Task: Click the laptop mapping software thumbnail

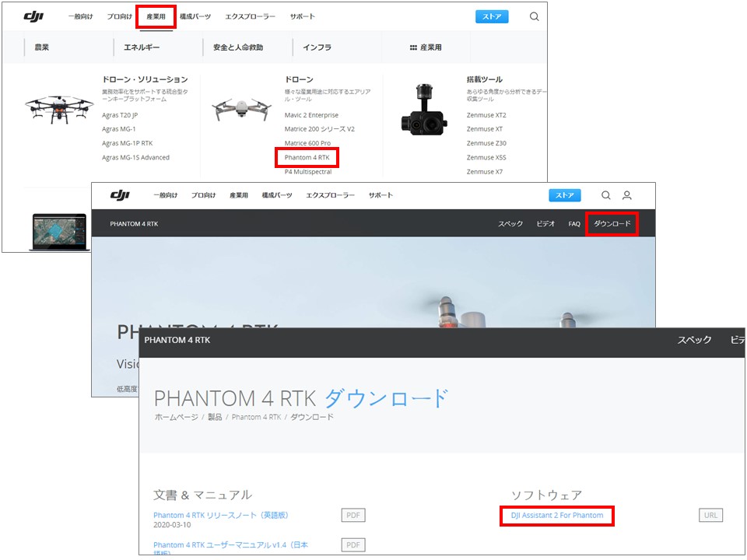Action: [x=59, y=232]
